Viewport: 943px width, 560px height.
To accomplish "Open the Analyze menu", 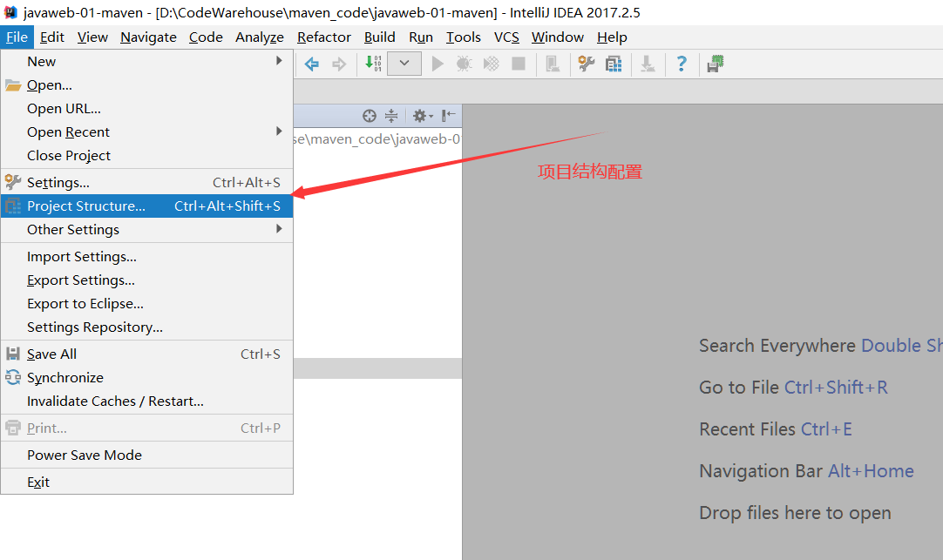I will coord(260,37).
